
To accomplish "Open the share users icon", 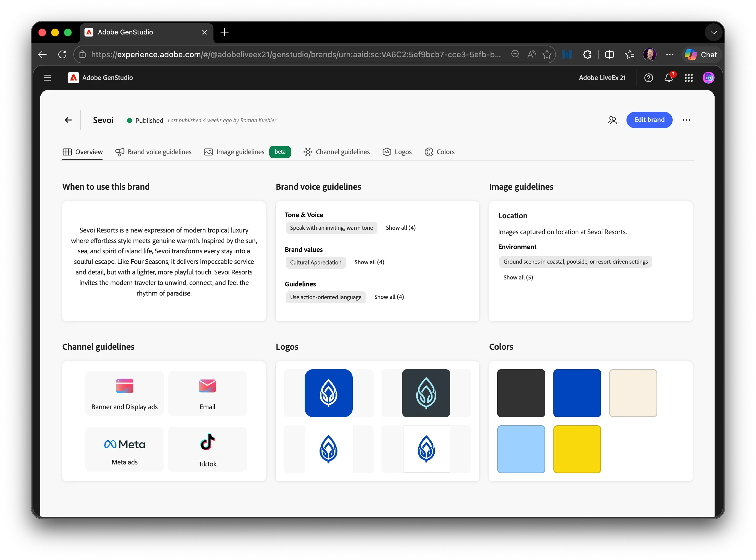I will point(612,120).
